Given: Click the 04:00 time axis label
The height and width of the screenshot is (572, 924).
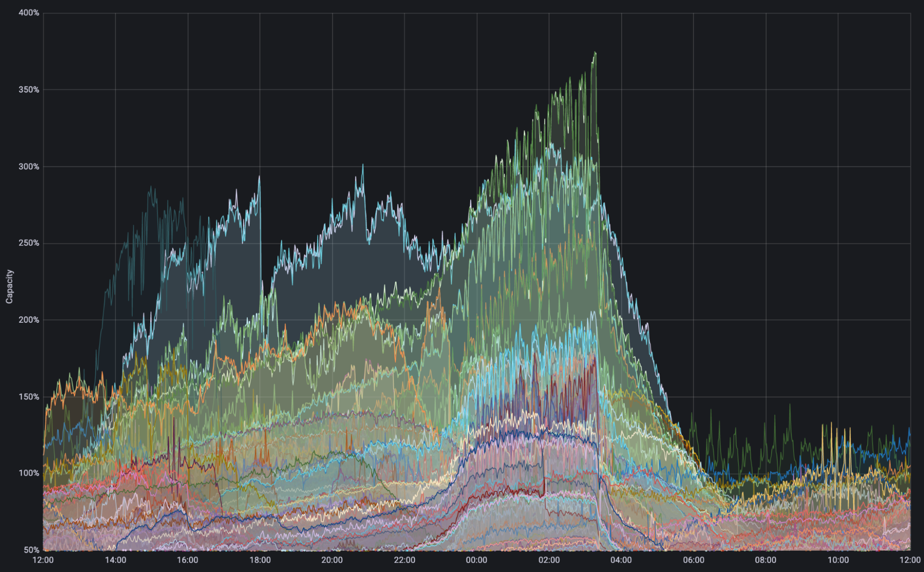Looking at the screenshot, I should tap(621, 560).
